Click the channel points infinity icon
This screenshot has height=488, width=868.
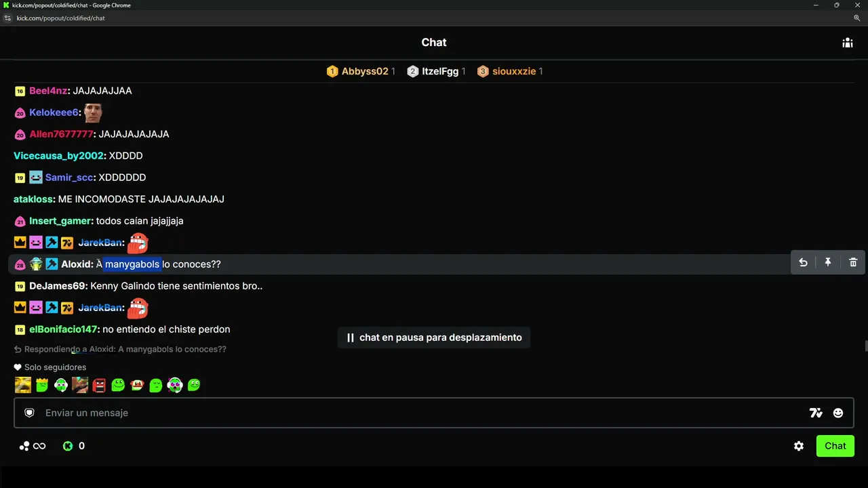(33, 446)
